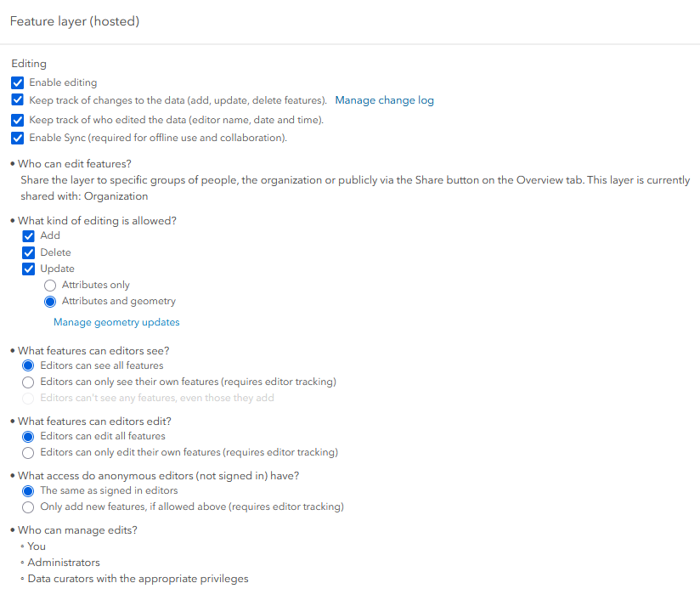Open the Manage change log link

pyautogui.click(x=384, y=100)
